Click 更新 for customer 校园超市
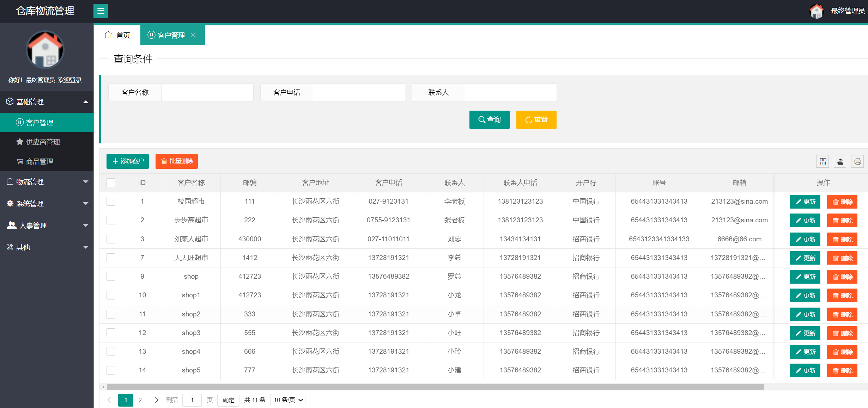 coord(805,202)
